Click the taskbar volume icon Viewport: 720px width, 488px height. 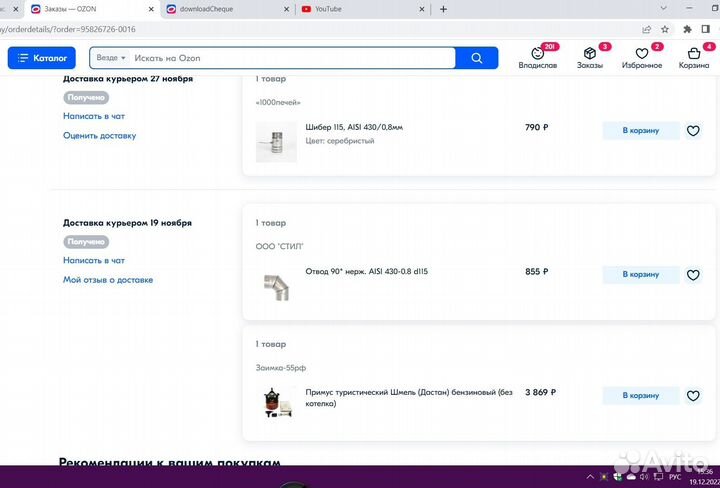coord(644,477)
